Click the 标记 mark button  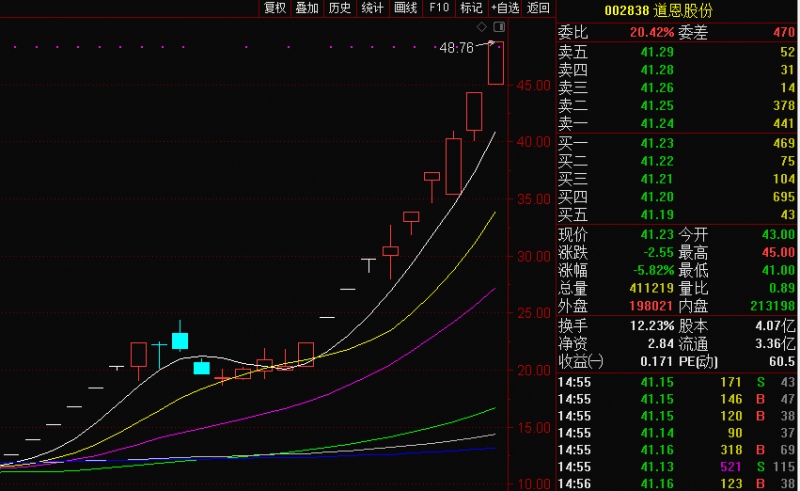coord(470,8)
